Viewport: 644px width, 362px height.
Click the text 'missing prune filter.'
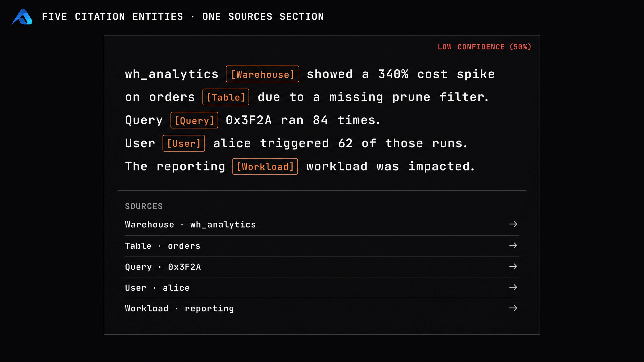(409, 97)
